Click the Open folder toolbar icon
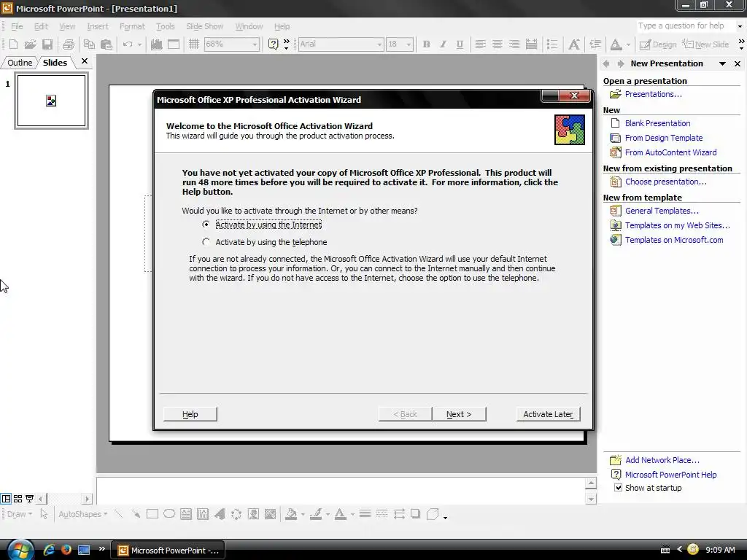 coord(30,44)
